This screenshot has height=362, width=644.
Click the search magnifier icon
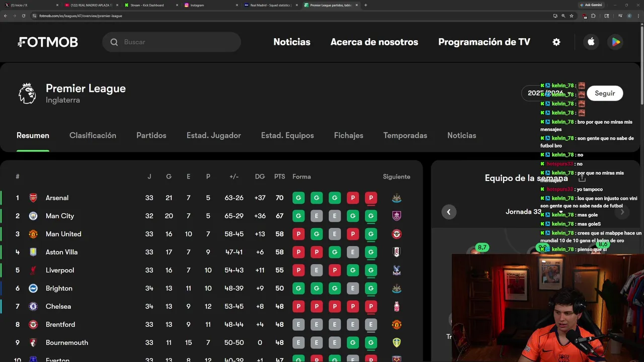point(114,42)
